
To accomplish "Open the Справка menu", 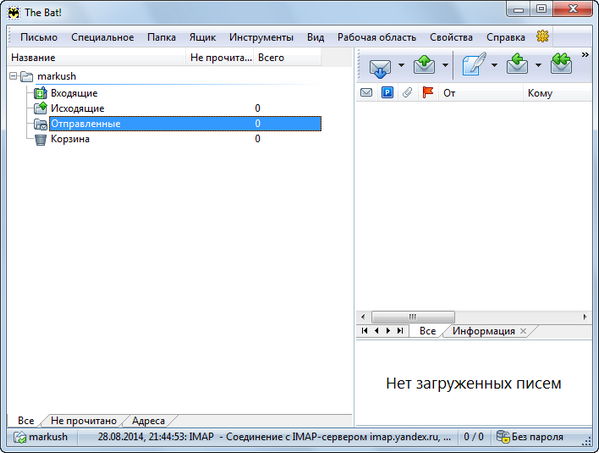I will click(505, 37).
